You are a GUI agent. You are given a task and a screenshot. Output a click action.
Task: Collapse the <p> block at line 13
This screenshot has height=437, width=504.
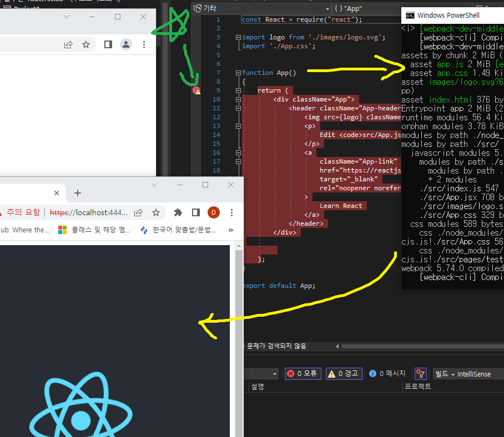coord(238,126)
